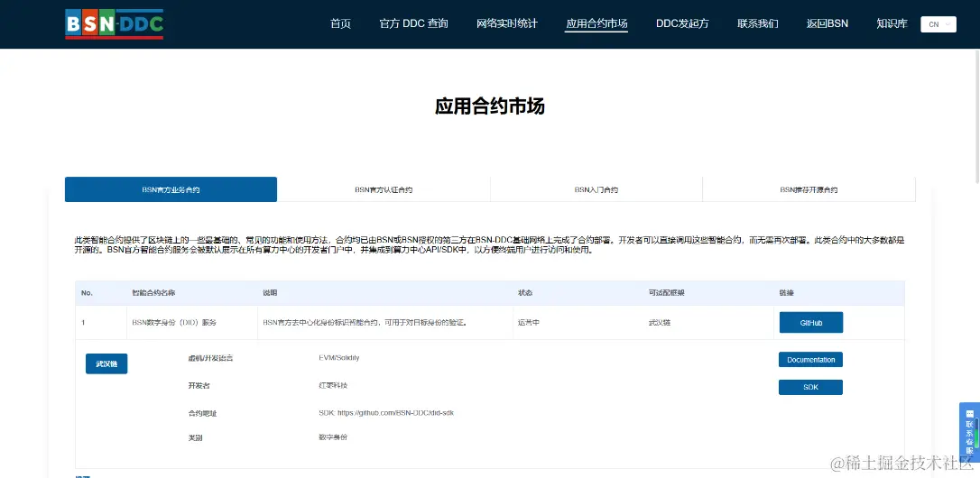The height and width of the screenshot is (478, 980).
Task: Click the EVM/Solidity value
Action: pyautogui.click(x=338, y=358)
